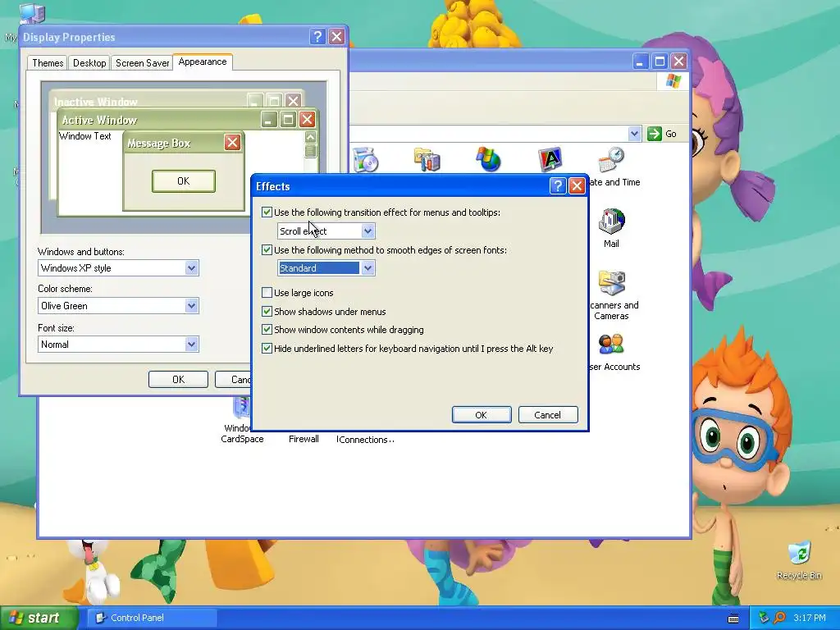Click the Window Text sample in preview

85,136
